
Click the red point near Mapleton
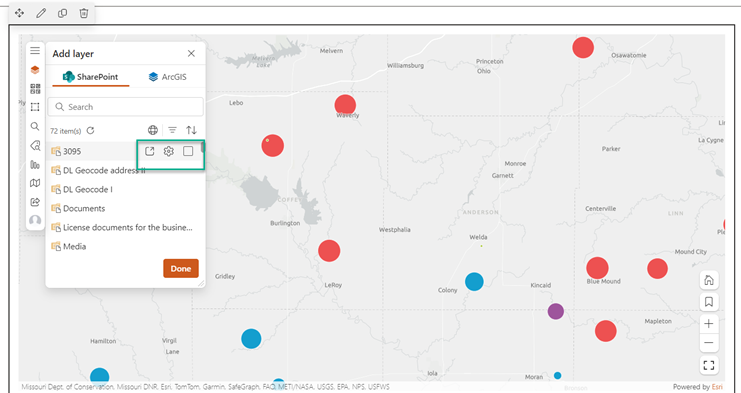click(606, 331)
